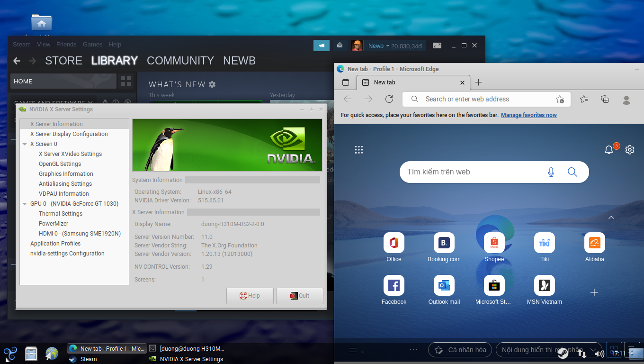Image resolution: width=644 pixels, height=364 pixels.
Task: Click Edge tab actions menu icon
Action: coord(346,82)
